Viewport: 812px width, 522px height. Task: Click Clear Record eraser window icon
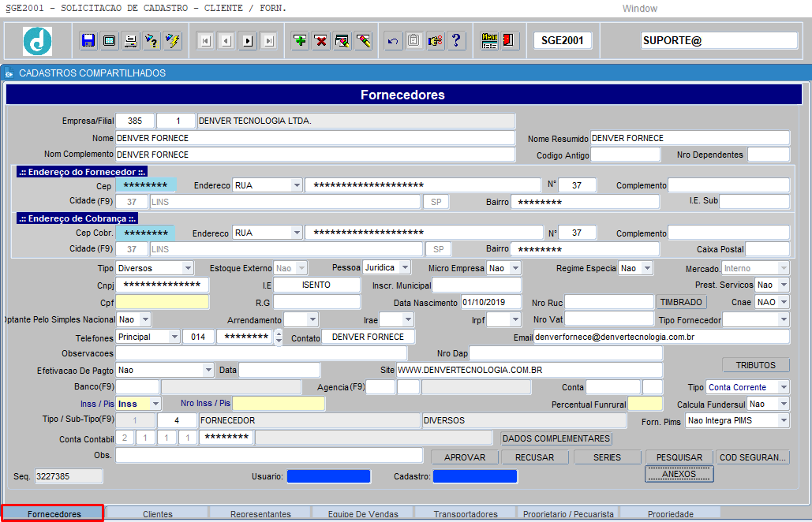342,40
